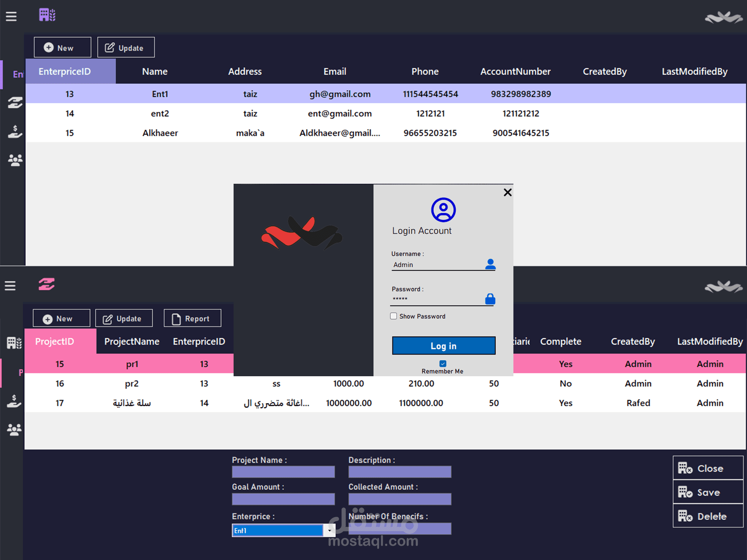Select enterprise row Ent1
747x560 pixels.
(x=386, y=94)
